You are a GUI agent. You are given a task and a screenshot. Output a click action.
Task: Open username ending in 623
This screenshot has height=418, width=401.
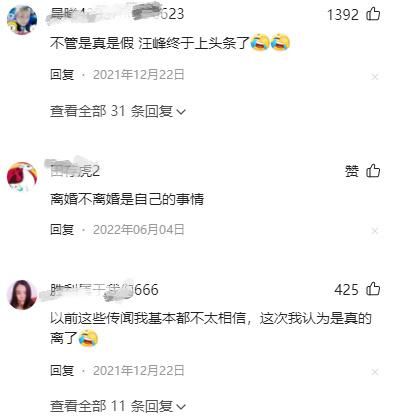(x=117, y=14)
